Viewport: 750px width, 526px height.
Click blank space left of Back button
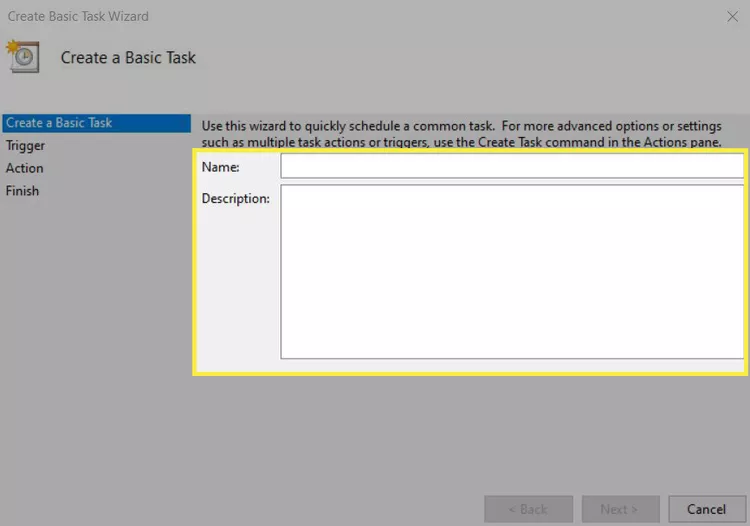[300, 509]
